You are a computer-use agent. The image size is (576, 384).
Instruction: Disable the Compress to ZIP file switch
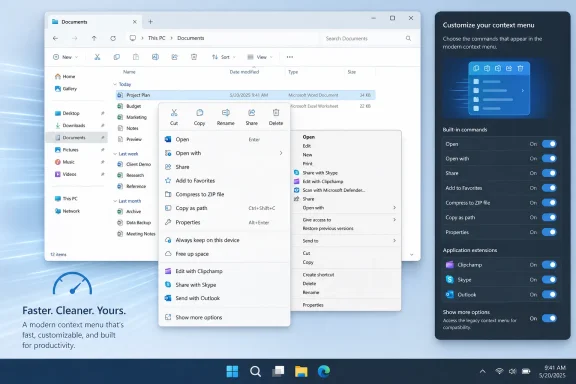(549, 202)
